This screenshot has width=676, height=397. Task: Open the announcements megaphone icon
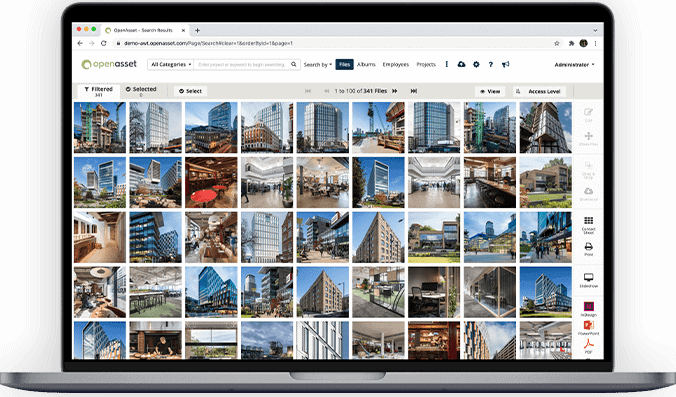coord(506,64)
